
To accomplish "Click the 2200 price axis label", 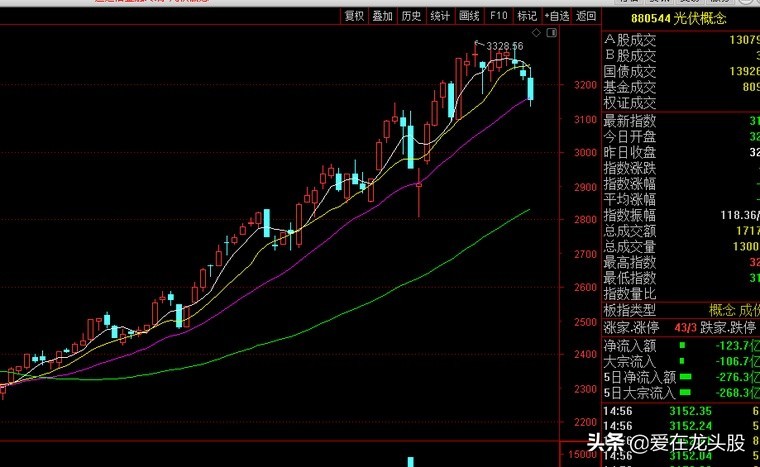I will click(585, 422).
